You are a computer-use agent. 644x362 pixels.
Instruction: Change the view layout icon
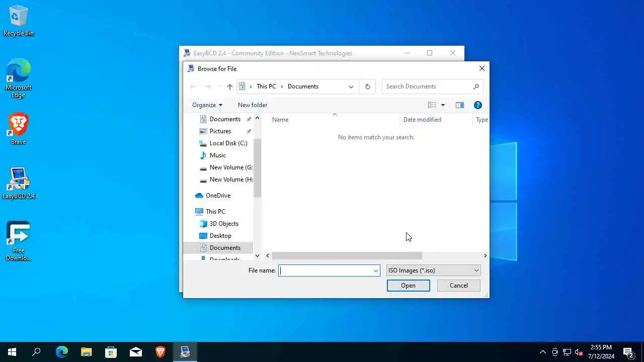(432, 105)
